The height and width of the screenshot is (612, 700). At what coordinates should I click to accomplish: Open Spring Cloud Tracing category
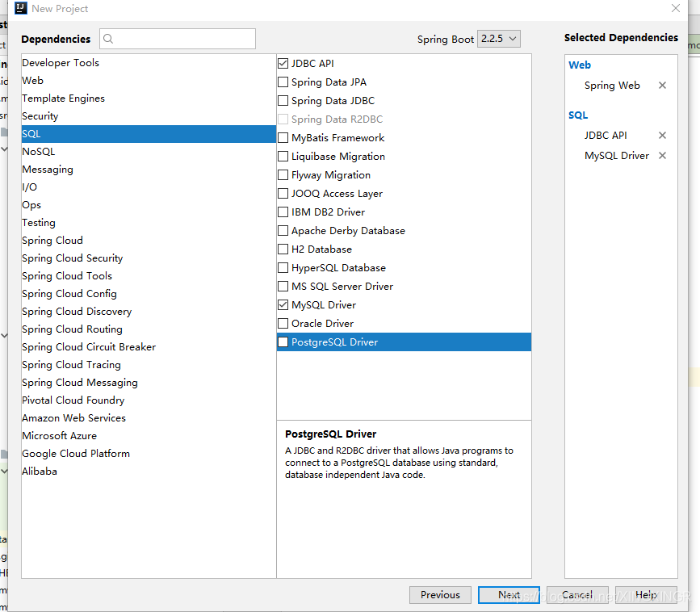click(149, 365)
